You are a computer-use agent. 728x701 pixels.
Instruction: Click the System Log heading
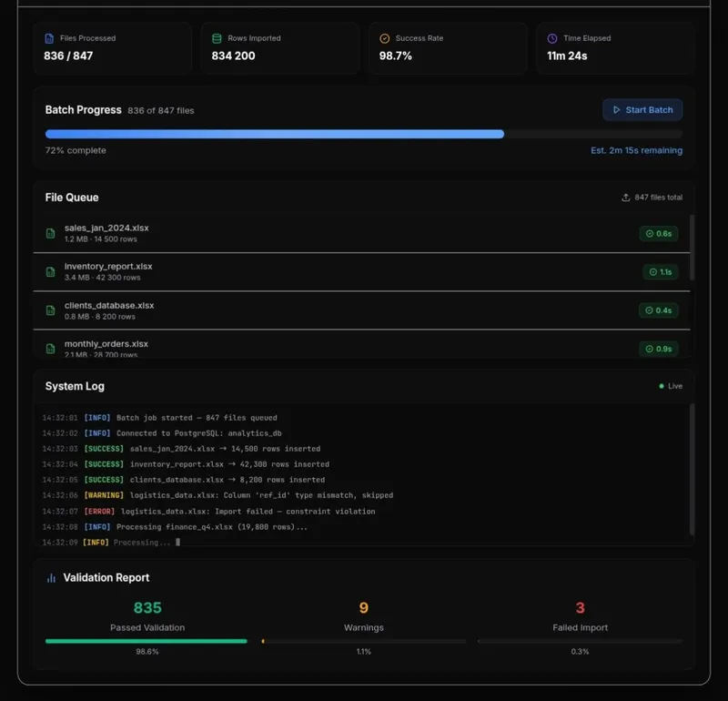coord(75,386)
